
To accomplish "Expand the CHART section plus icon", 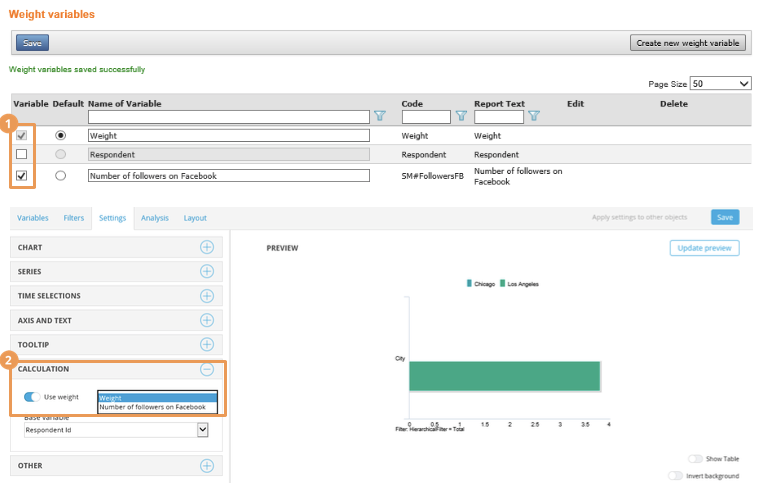I will click(x=207, y=247).
